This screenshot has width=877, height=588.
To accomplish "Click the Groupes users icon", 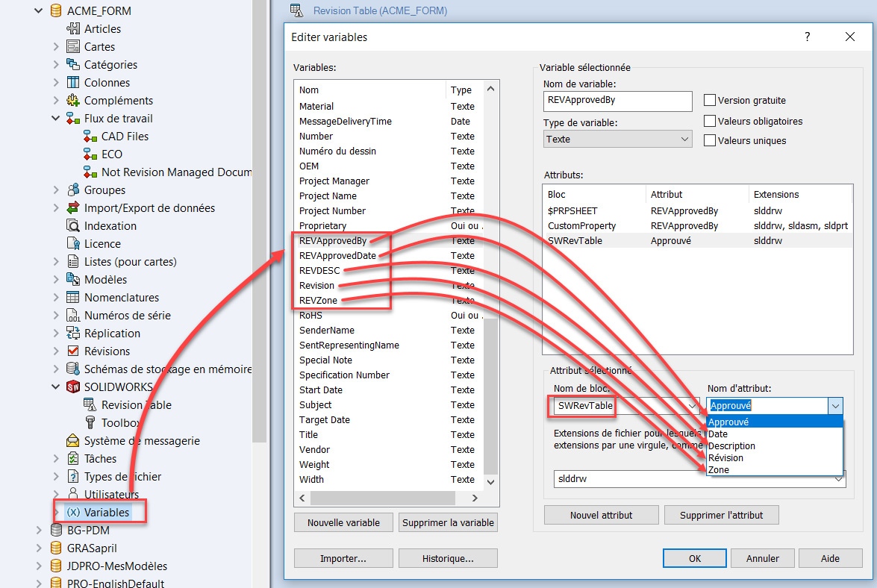I will [x=73, y=190].
